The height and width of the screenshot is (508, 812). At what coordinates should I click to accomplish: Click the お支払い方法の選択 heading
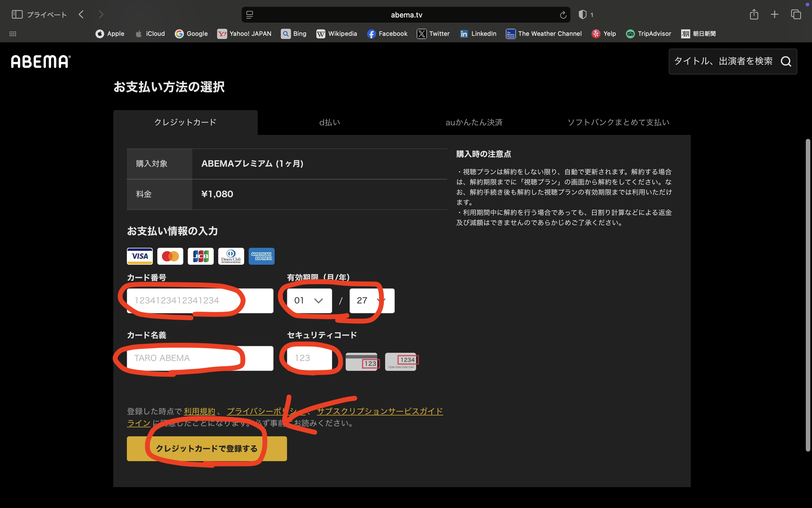coord(169,87)
